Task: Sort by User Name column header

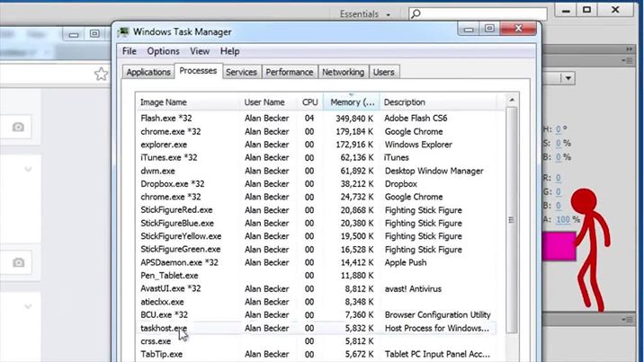Action: click(269, 102)
